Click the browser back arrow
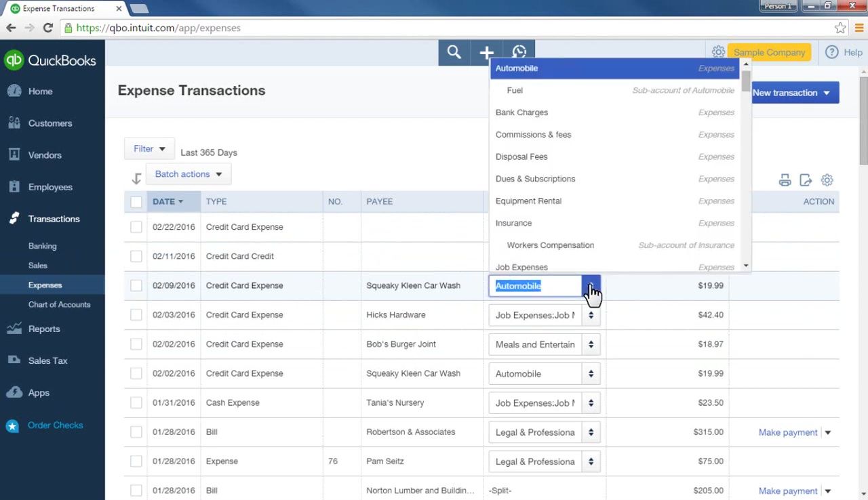 [x=11, y=28]
